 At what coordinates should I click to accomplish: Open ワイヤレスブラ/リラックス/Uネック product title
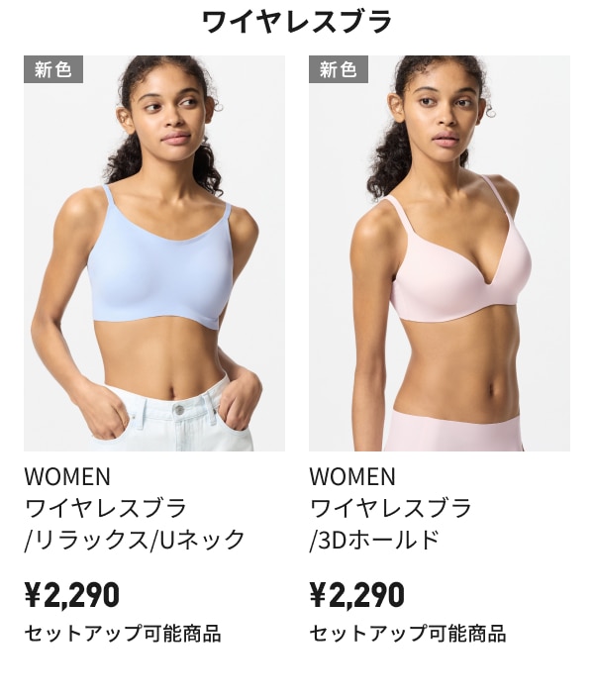135,524
